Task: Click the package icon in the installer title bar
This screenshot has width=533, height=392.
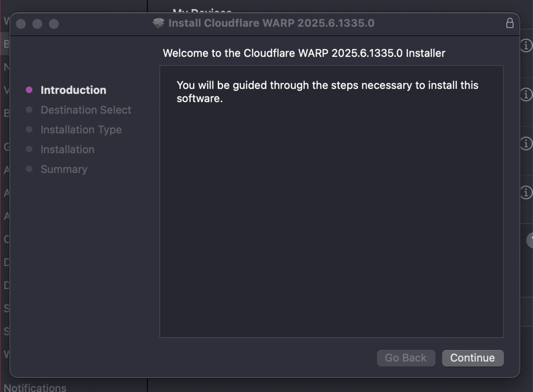Action: (x=159, y=23)
